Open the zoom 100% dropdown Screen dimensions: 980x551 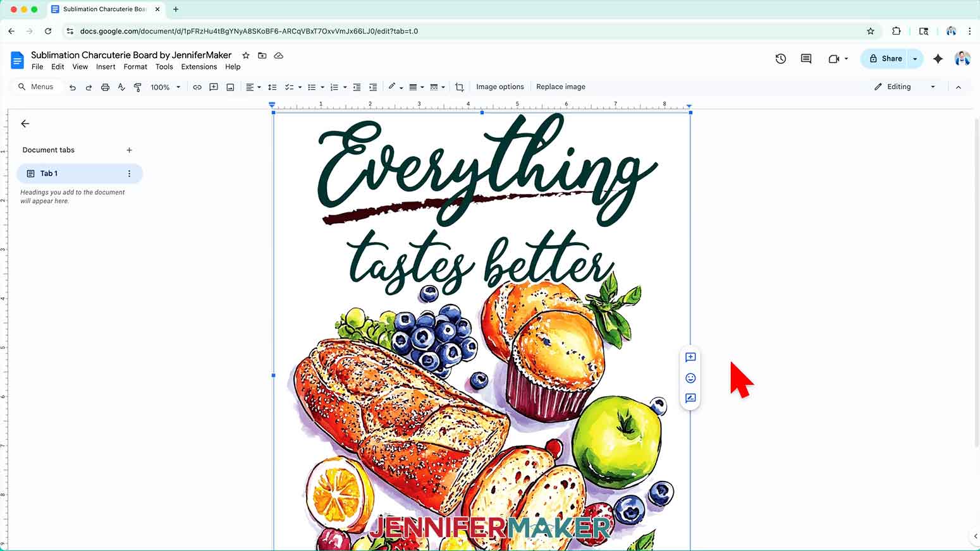166,87
